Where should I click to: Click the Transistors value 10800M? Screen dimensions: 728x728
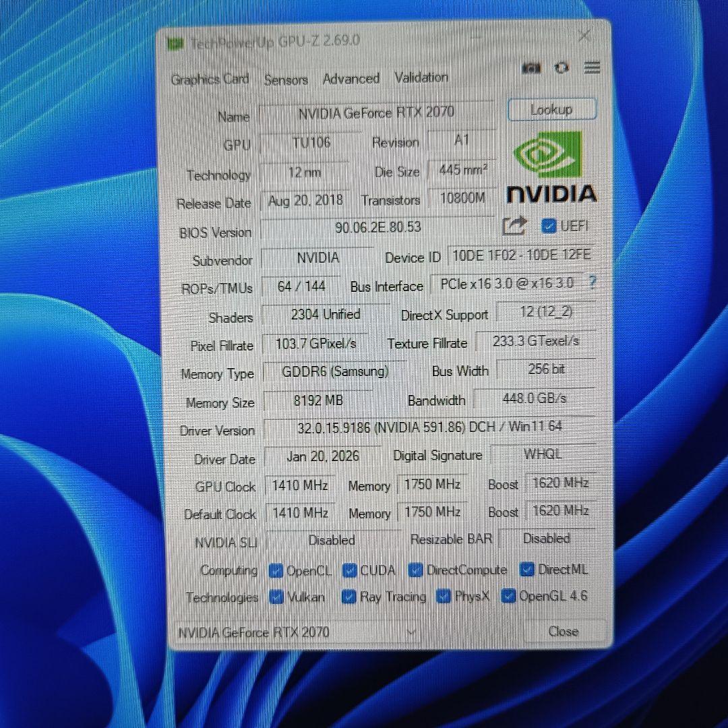(x=462, y=198)
